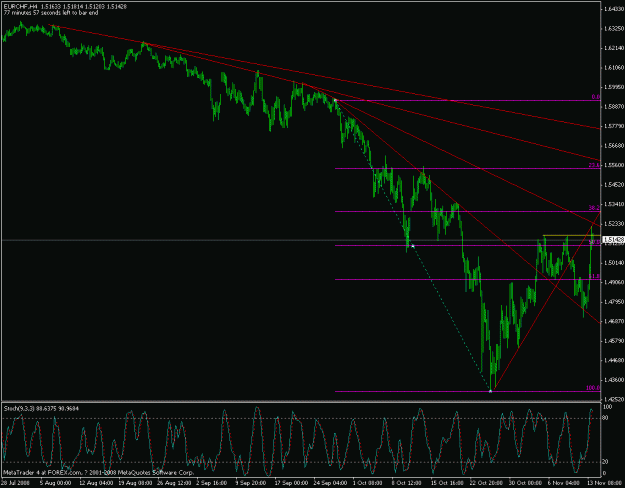Select the Fibonacci 38.2 level label
The width and height of the screenshot is (625, 488).
tap(594, 208)
